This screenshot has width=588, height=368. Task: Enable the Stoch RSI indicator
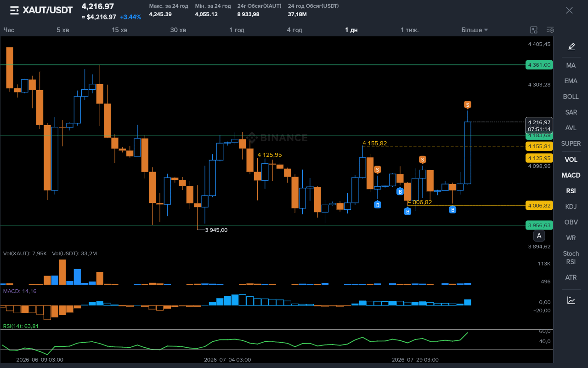point(571,258)
